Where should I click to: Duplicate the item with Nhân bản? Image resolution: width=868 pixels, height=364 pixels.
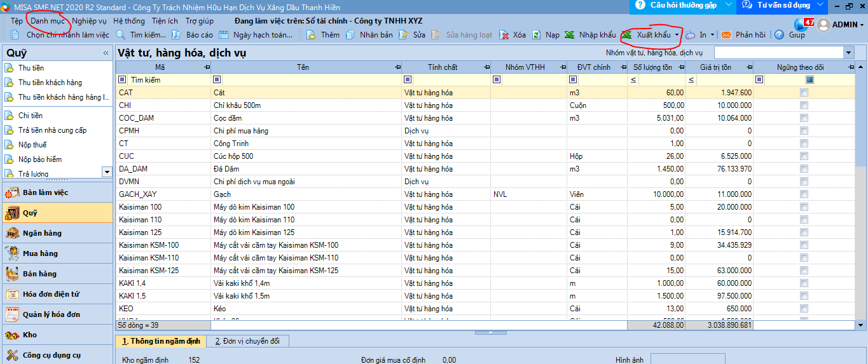tap(369, 35)
